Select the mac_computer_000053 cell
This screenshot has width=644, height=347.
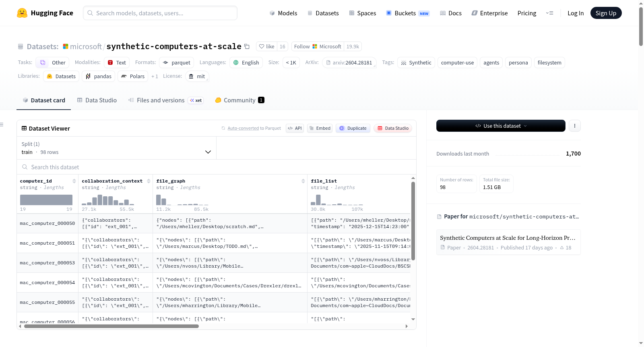(x=47, y=263)
